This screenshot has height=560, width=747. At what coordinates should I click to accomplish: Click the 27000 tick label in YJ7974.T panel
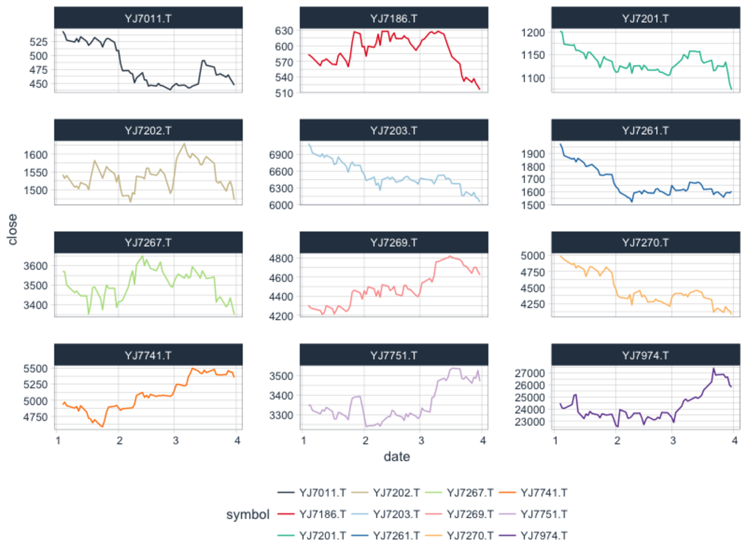tap(529, 373)
